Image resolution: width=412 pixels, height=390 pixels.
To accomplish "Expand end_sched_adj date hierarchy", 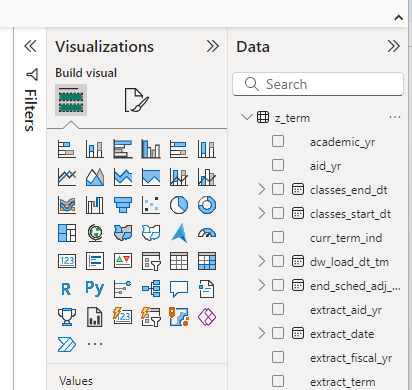I will [262, 285].
